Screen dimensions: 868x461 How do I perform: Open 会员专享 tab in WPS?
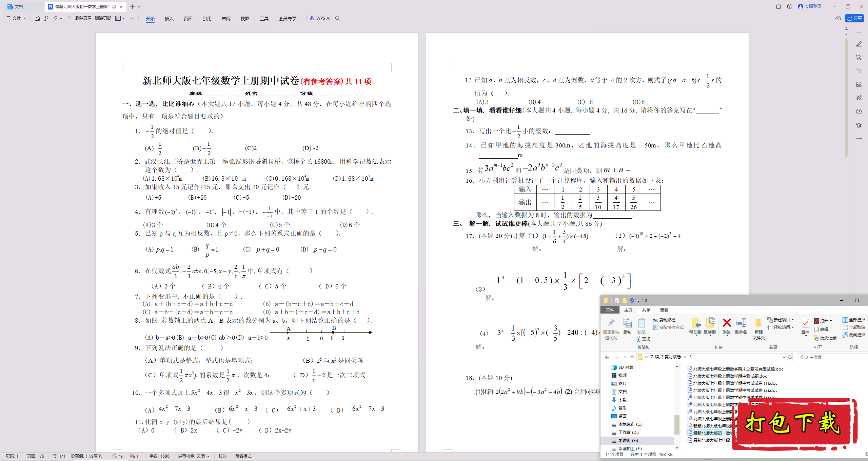point(288,19)
